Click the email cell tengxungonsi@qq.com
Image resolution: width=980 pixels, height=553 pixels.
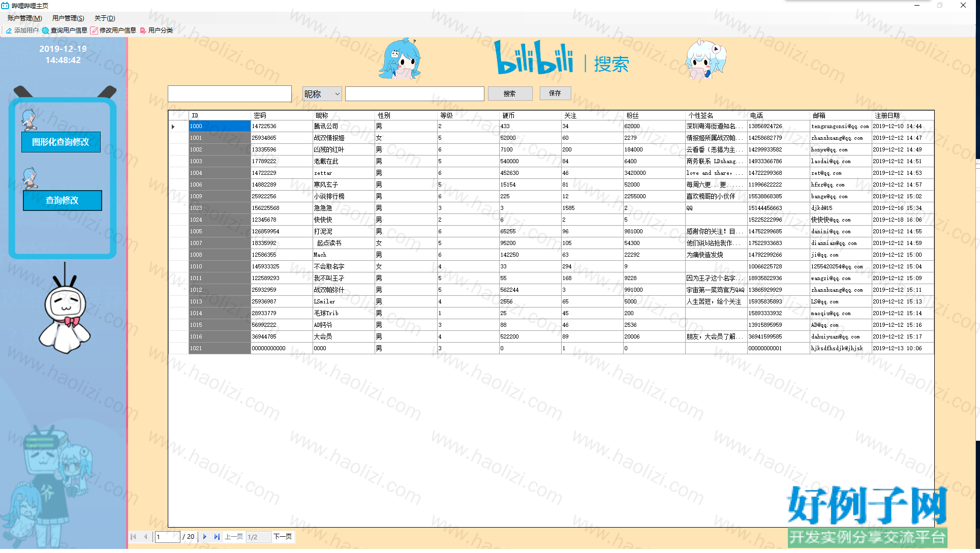840,127
